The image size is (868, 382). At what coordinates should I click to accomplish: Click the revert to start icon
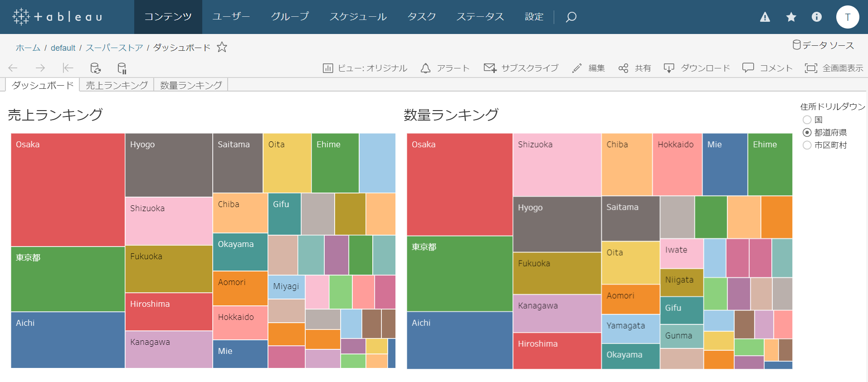[x=68, y=68]
